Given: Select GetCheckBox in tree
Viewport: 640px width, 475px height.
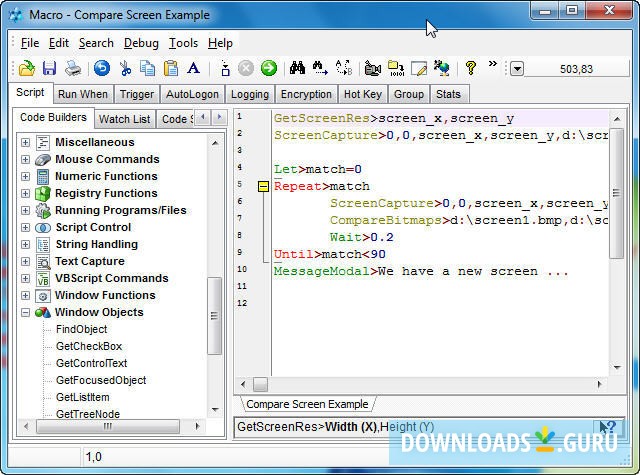Looking at the screenshot, I should [89, 346].
